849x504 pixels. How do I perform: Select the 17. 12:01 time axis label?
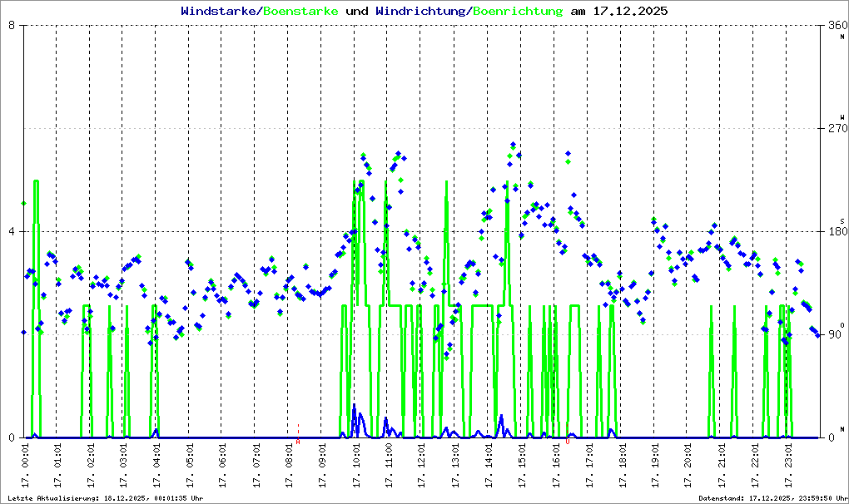[423, 466]
